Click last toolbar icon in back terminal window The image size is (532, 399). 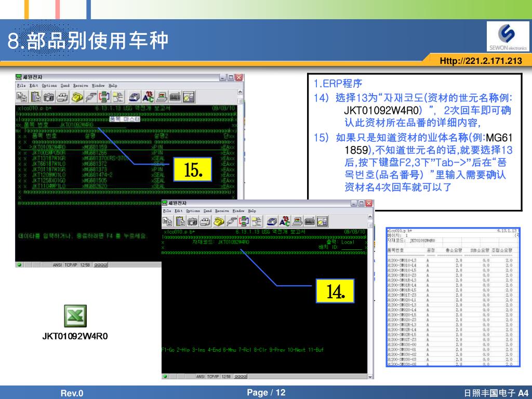[189, 97]
